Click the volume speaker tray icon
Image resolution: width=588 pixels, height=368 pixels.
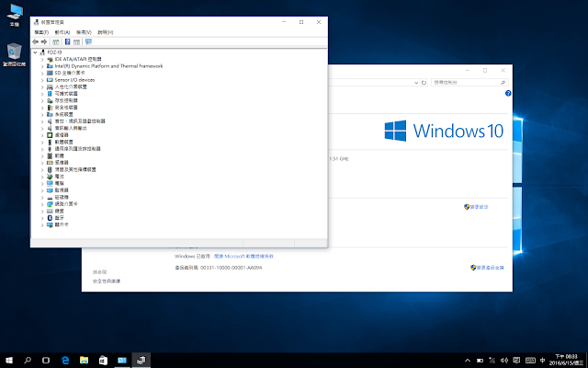click(504, 361)
